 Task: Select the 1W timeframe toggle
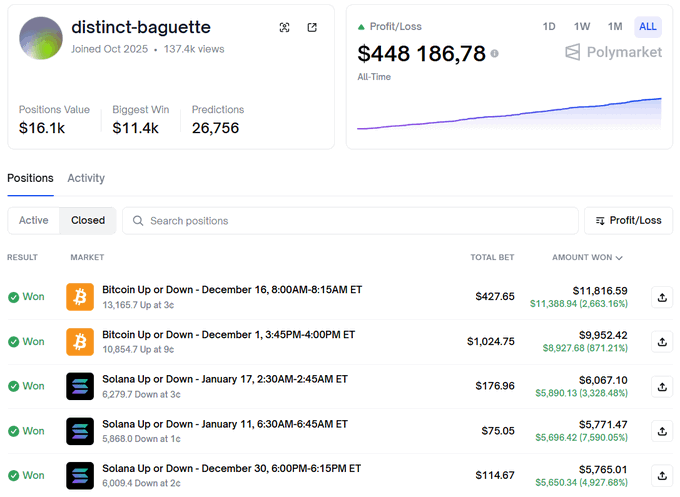(582, 26)
